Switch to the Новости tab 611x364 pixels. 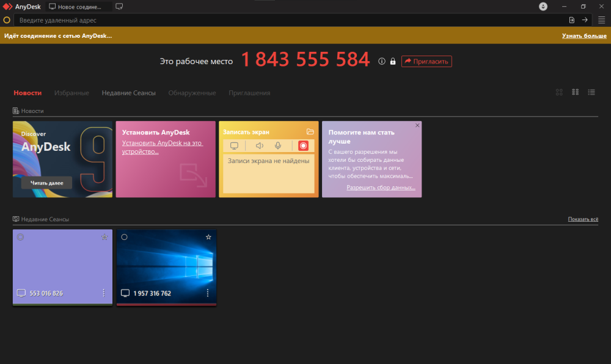27,93
